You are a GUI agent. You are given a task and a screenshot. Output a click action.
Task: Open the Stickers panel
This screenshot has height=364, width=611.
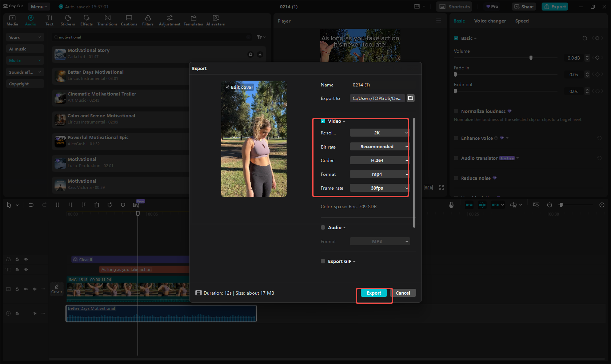click(68, 20)
